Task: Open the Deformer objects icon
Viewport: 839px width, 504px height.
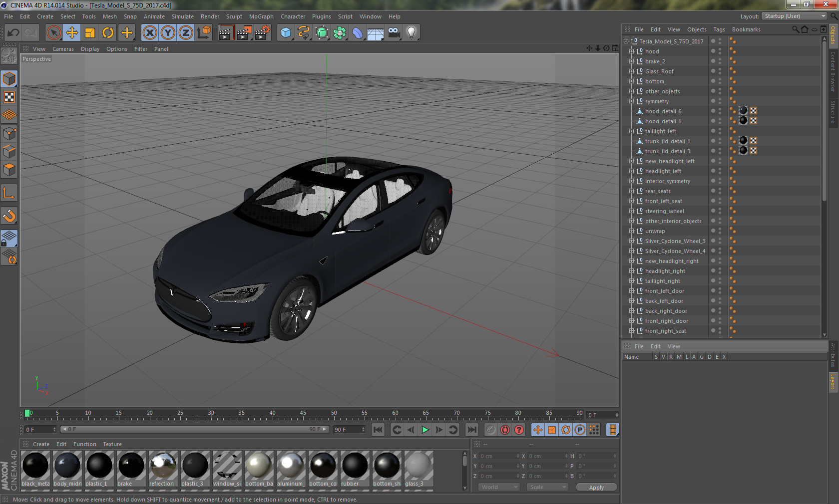Action: coord(358,33)
